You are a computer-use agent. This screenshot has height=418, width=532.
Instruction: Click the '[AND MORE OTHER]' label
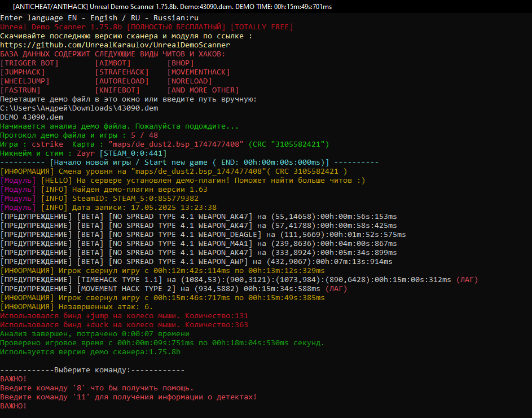[203, 90]
